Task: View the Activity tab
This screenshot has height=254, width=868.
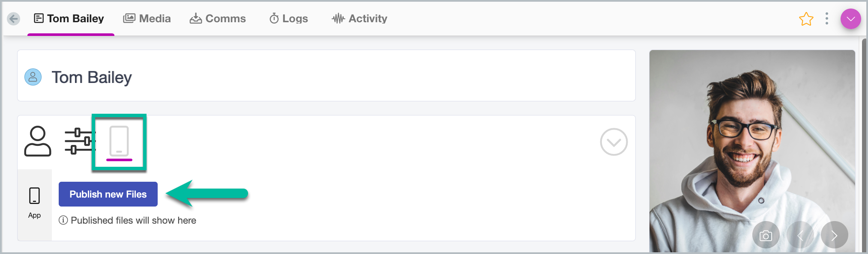Action: tap(359, 19)
